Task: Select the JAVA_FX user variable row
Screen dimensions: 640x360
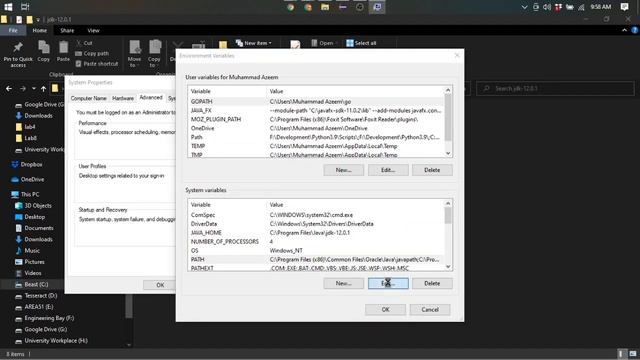Action: tap(316, 111)
